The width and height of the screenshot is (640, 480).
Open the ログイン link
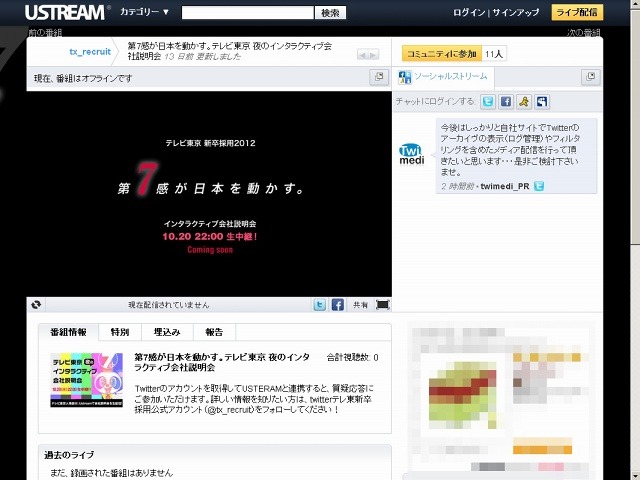[469, 13]
